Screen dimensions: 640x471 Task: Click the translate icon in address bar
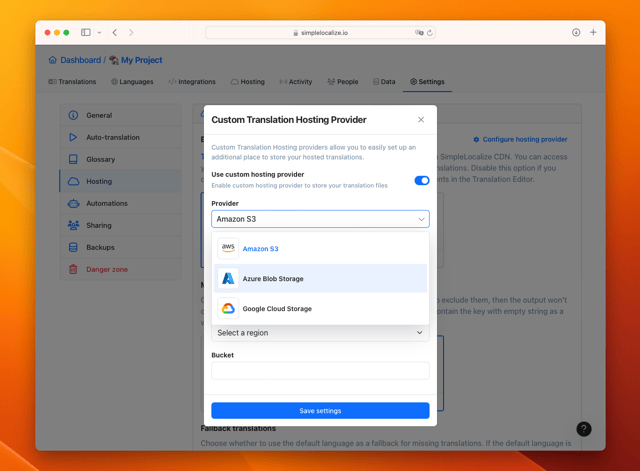[419, 33]
